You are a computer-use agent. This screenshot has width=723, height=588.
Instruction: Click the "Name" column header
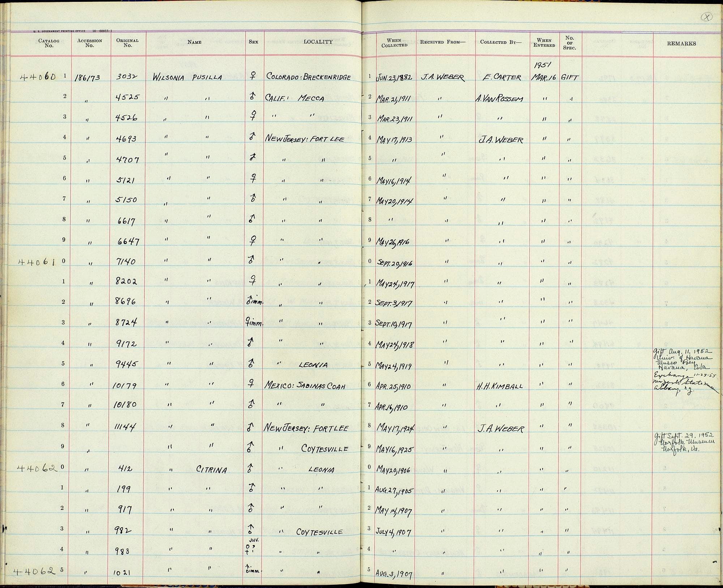tap(194, 42)
